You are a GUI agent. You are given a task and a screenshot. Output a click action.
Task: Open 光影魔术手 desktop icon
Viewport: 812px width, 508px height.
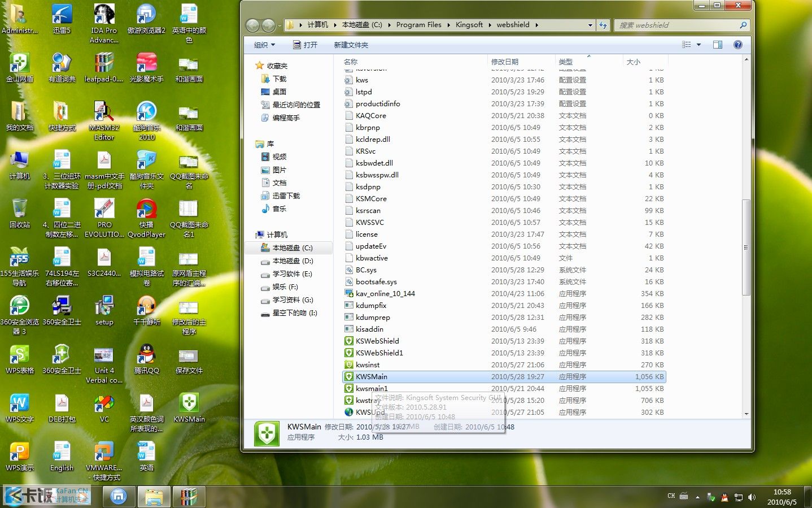click(146, 68)
